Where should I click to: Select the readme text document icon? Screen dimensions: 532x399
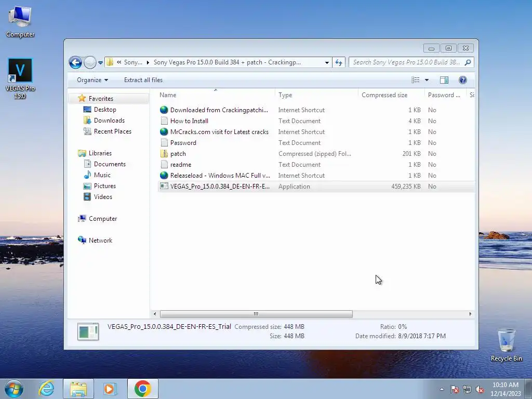[x=164, y=165]
